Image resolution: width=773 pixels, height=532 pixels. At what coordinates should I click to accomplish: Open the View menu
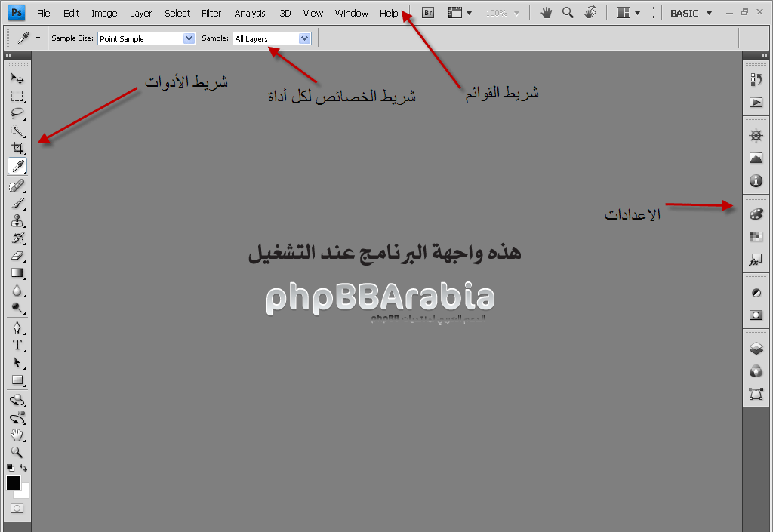[313, 14]
